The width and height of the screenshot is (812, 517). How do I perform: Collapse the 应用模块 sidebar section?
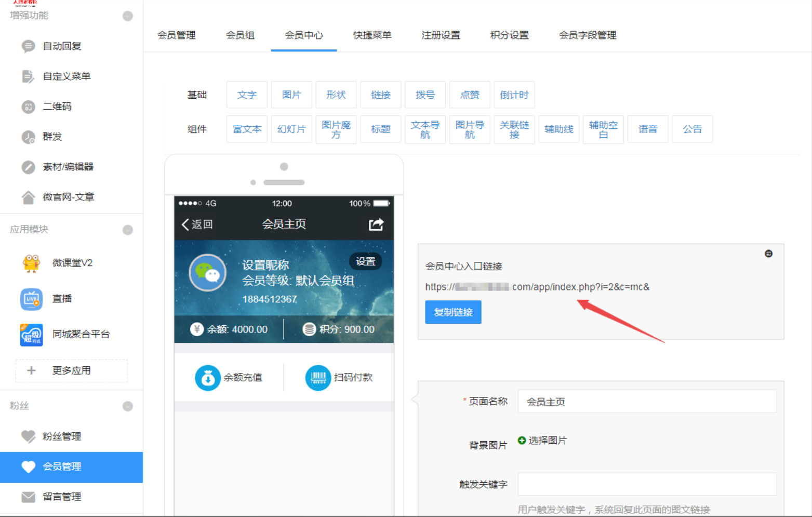[x=127, y=230]
